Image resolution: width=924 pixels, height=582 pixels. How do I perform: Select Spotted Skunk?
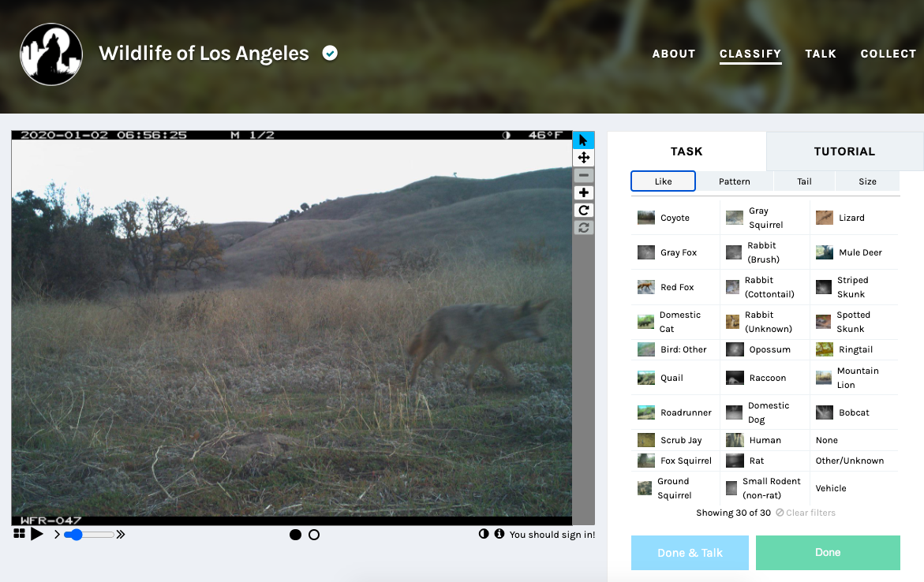point(855,323)
